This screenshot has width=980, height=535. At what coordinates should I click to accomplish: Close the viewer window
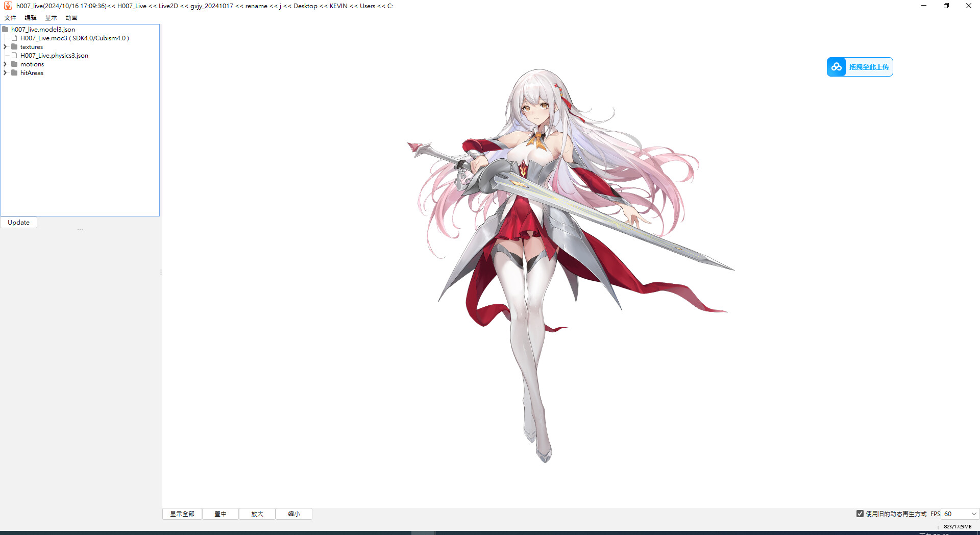point(968,6)
